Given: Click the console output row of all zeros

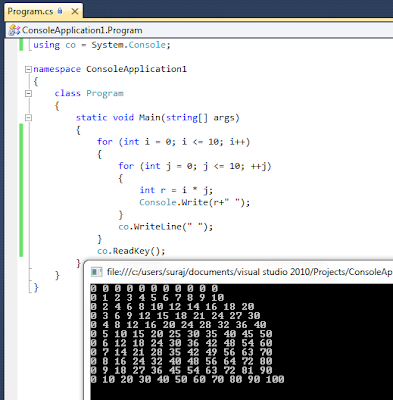Looking at the screenshot, I should [x=154, y=288].
